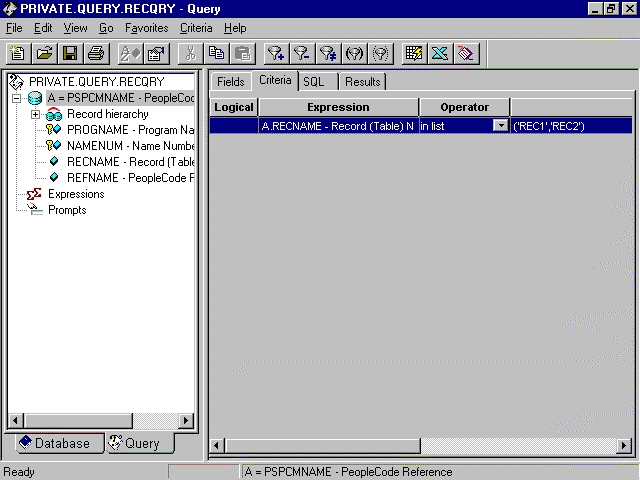Open the File menu

[x=14, y=28]
